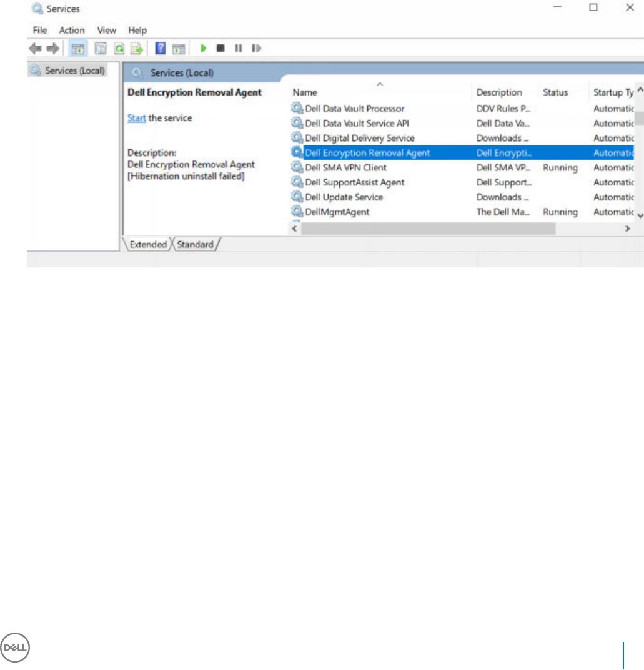Maximize the Services window
The image size is (644, 670).
(x=593, y=7)
